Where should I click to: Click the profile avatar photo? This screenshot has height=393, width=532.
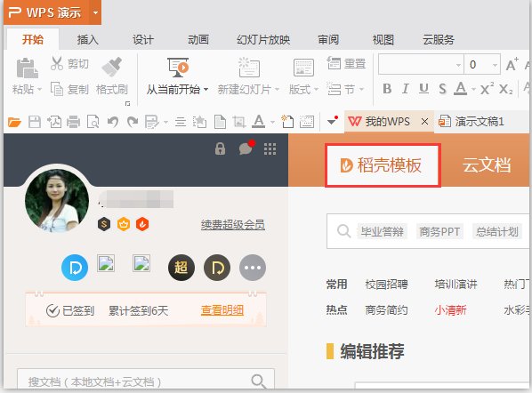point(57,201)
